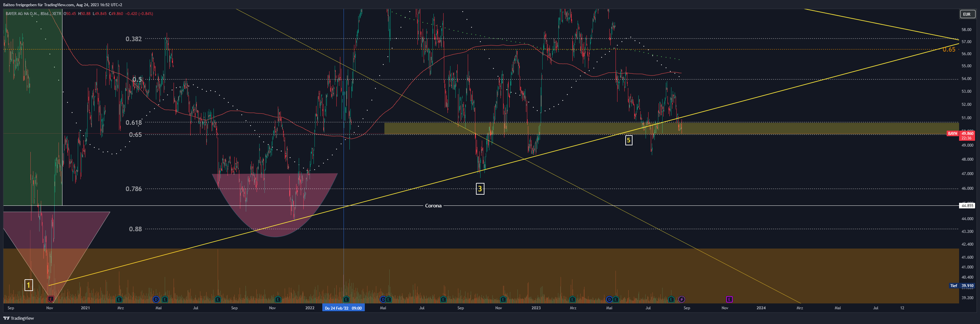Image resolution: width=980 pixels, height=324 pixels.
Task: Click the 'Corona' horizontal line label
Action: point(433,206)
